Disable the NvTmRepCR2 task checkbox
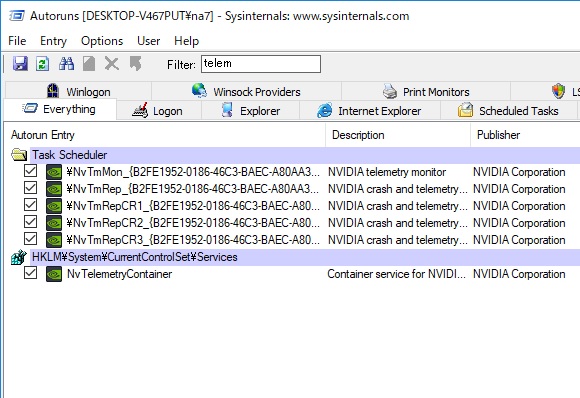Screen dimensions: 580x398 tap(30, 222)
